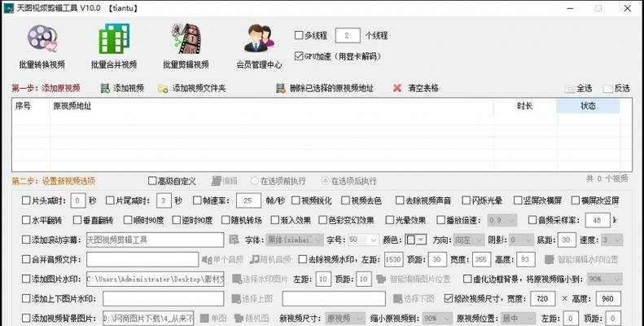This screenshot has height=326, width=644.
Task: Click 高度 960 input field
Action: [x=608, y=299]
